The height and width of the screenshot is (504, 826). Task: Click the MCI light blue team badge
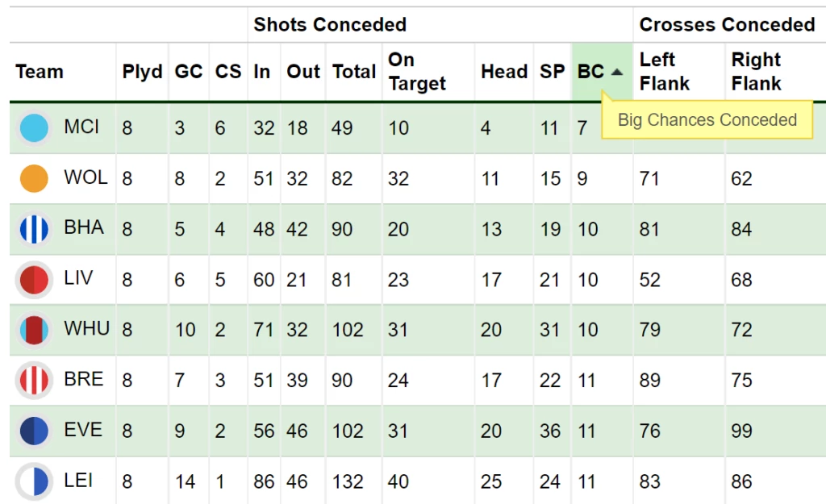pos(34,128)
